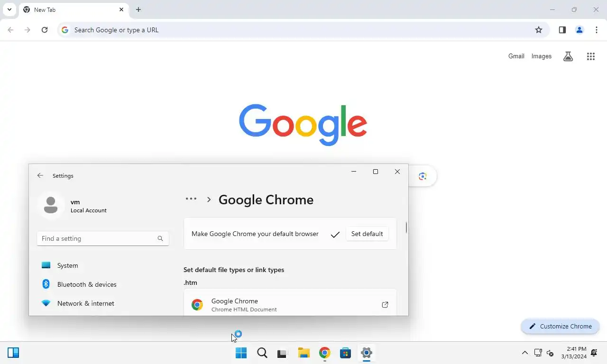Open the network tray icon

point(538,353)
